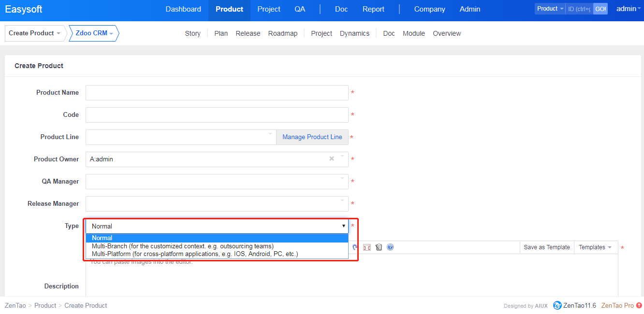Click the redo arrow icon in editor toolbar
Viewport: 644px width, 314px height.
[355, 247]
